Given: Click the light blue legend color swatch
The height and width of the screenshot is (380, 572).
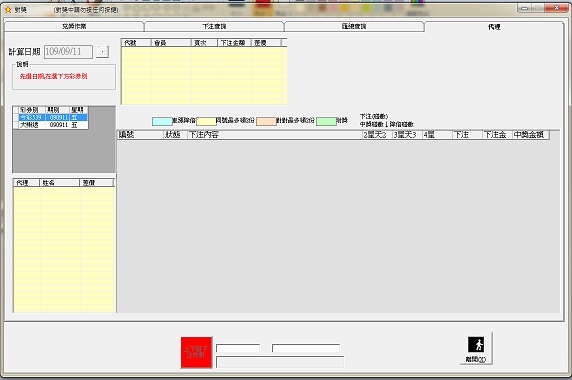Looking at the screenshot, I should 162,121.
